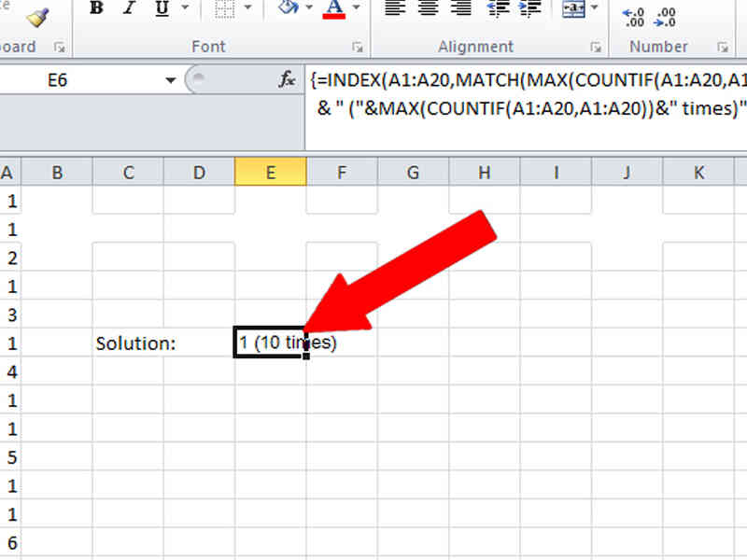Apply bold formatting with the Bold icon
Screen dimensions: 747x560
96,7
